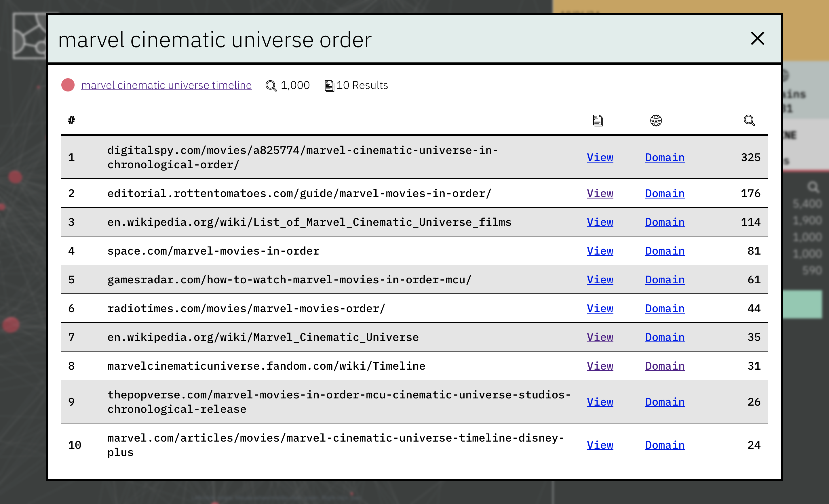Image resolution: width=829 pixels, height=504 pixels.
Task: Click the 44 search value
Action: [x=754, y=308]
